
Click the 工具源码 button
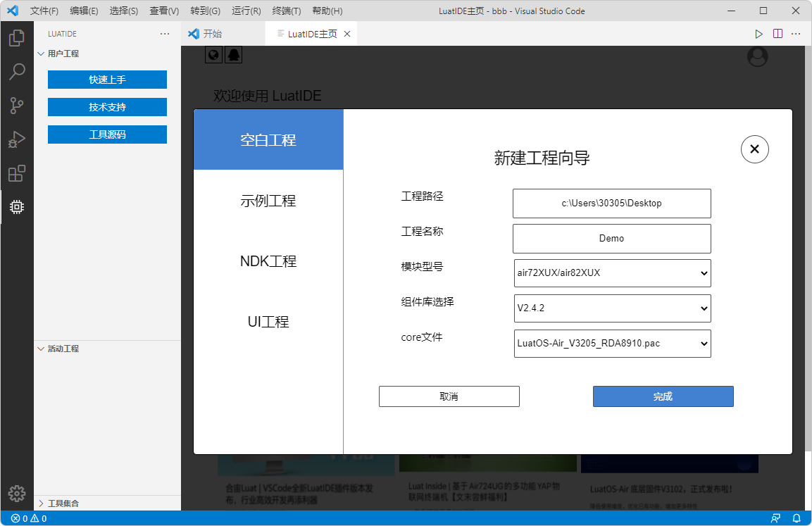pyautogui.click(x=107, y=134)
